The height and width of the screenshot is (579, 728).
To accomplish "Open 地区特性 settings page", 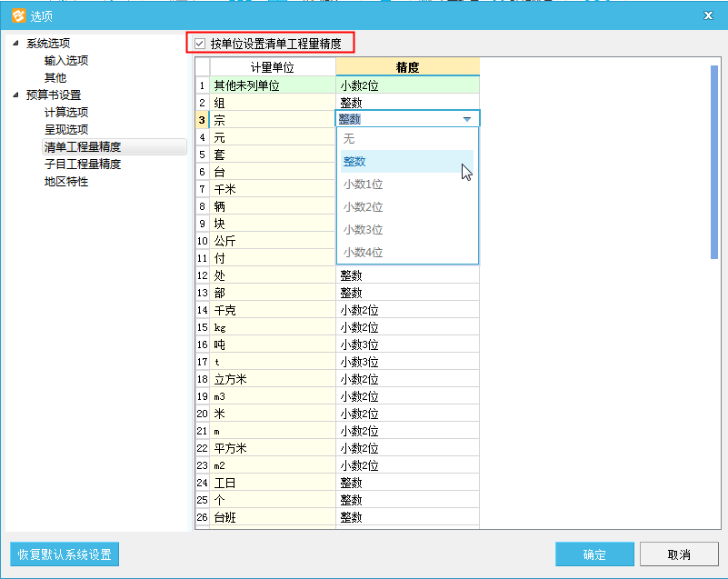I will (x=66, y=182).
